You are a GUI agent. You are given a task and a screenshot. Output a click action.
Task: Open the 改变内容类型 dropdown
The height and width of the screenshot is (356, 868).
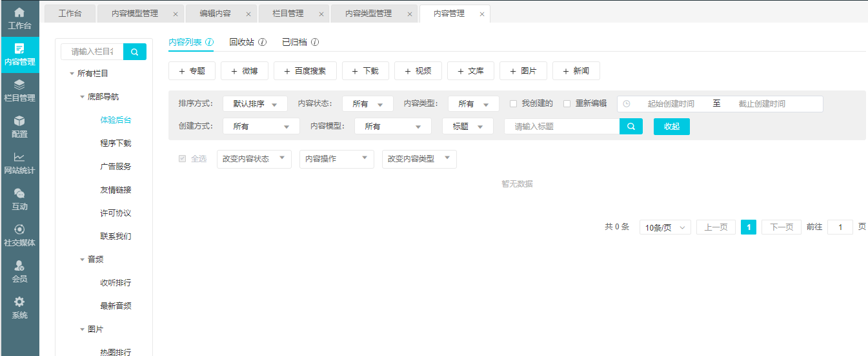click(419, 159)
